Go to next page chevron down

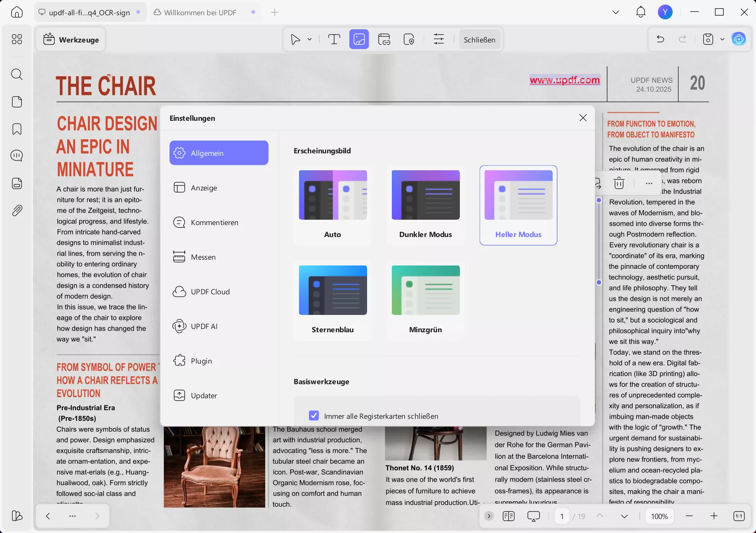pyautogui.click(x=624, y=516)
